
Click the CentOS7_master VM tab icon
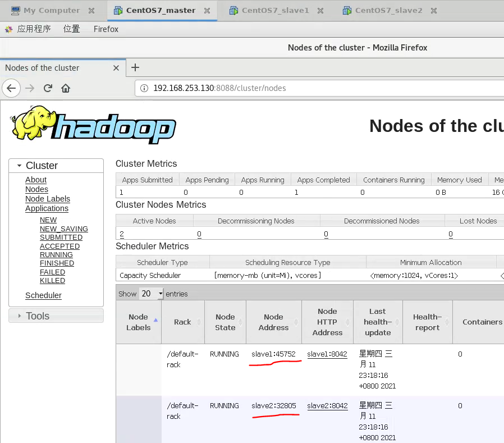[118, 11]
